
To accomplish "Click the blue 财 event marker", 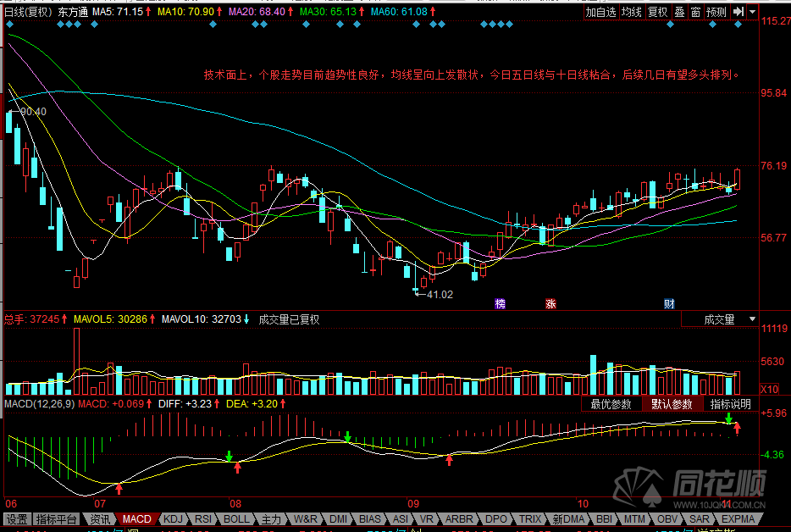I will [x=669, y=303].
